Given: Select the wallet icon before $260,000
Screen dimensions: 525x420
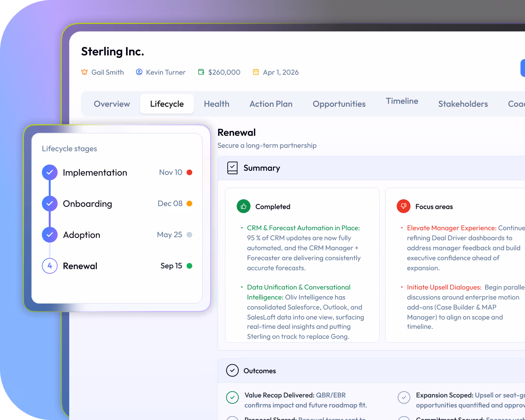Looking at the screenshot, I should click(200, 72).
